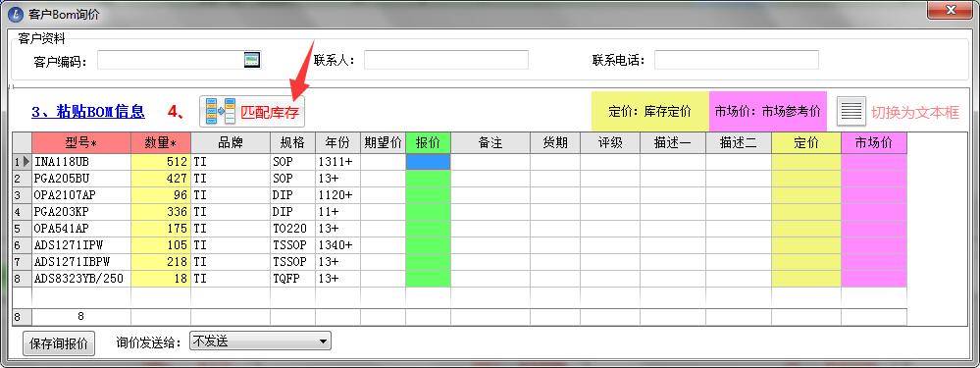Image resolution: width=980 pixels, height=368 pixels.
Task: Click the year cell 1340+
Action: (337, 245)
